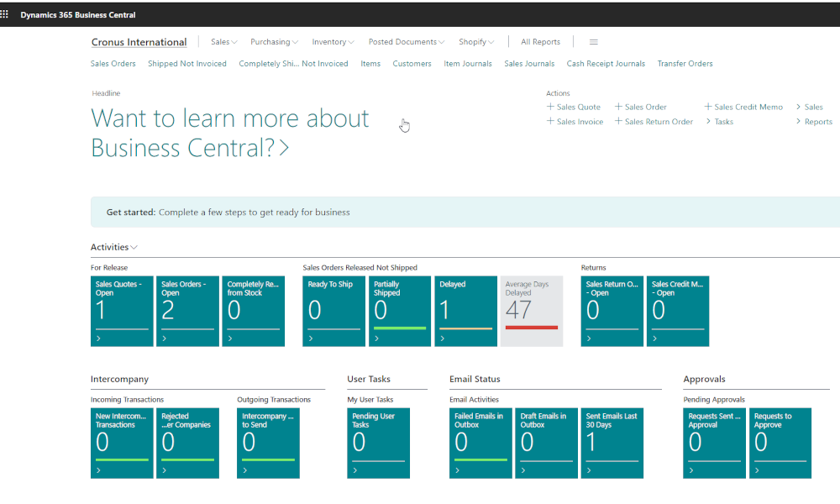Expand the Tasks actions group
The width and height of the screenshot is (840, 504).
720,122
